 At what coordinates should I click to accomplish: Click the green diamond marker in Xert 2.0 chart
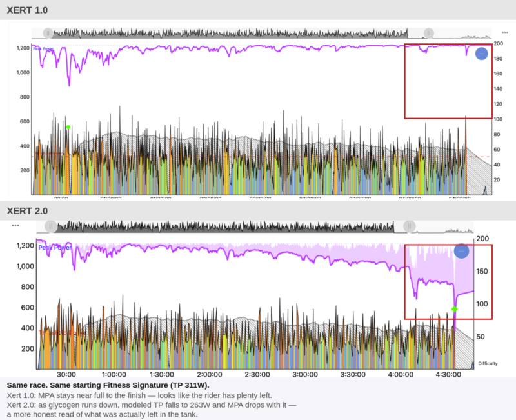(455, 309)
